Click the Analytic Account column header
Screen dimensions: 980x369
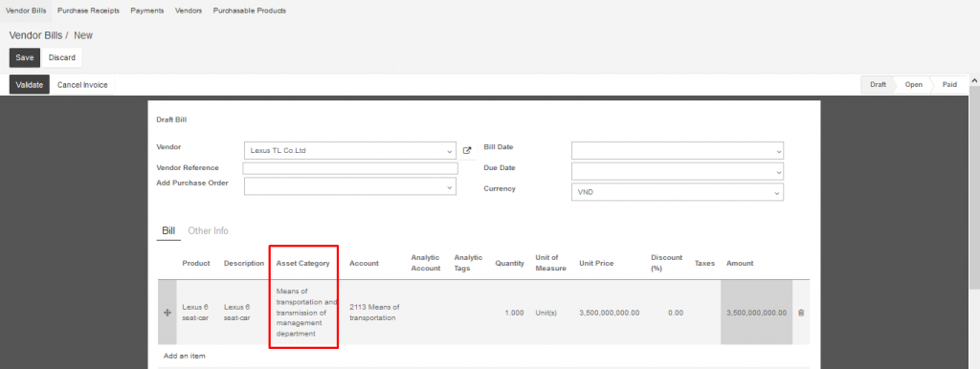[425, 263]
